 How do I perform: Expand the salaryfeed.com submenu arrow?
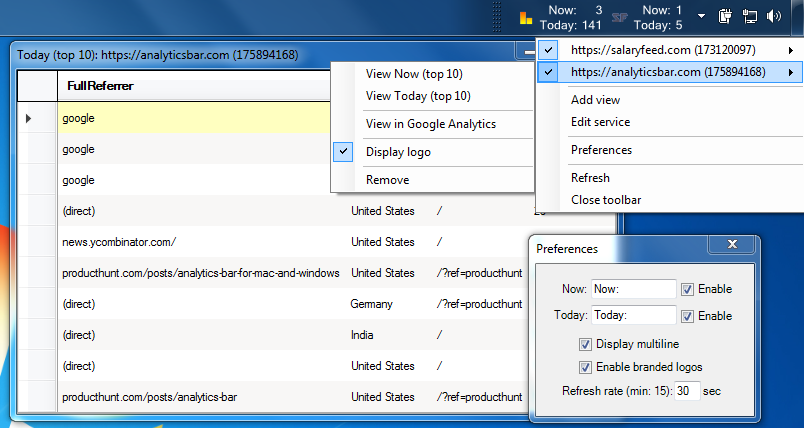pos(791,50)
